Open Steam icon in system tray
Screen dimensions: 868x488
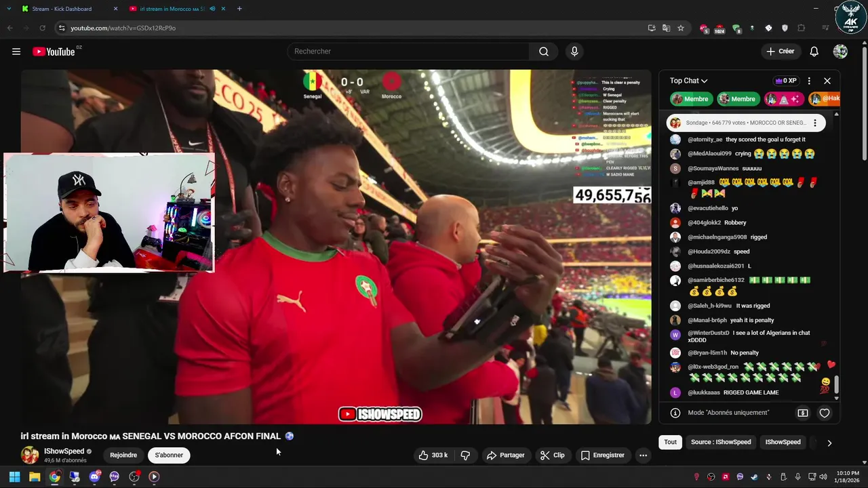754,476
